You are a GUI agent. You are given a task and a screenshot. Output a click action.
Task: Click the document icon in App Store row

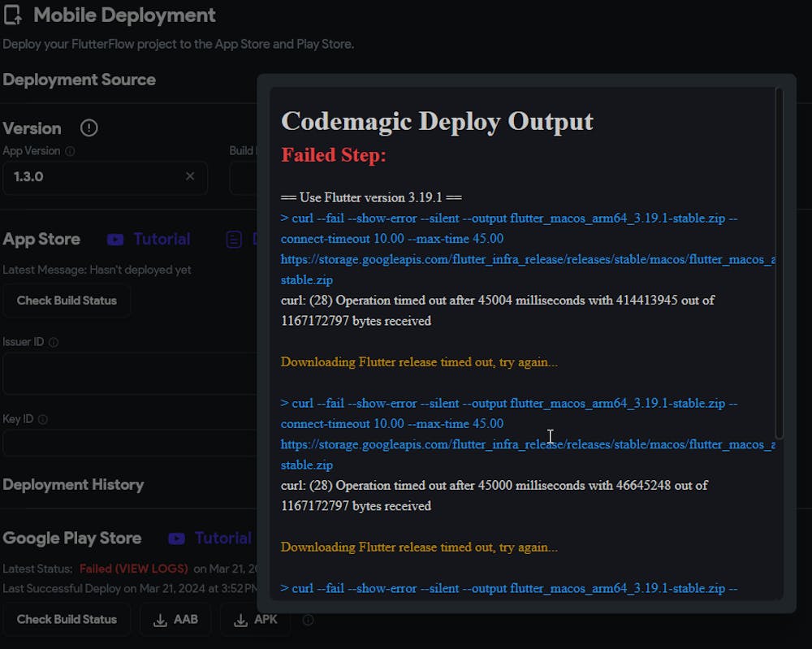(234, 240)
